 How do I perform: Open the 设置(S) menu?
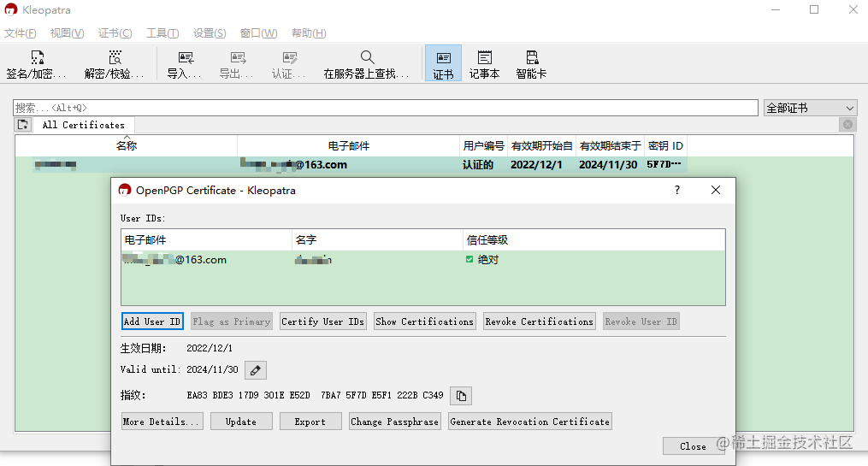pyautogui.click(x=210, y=33)
